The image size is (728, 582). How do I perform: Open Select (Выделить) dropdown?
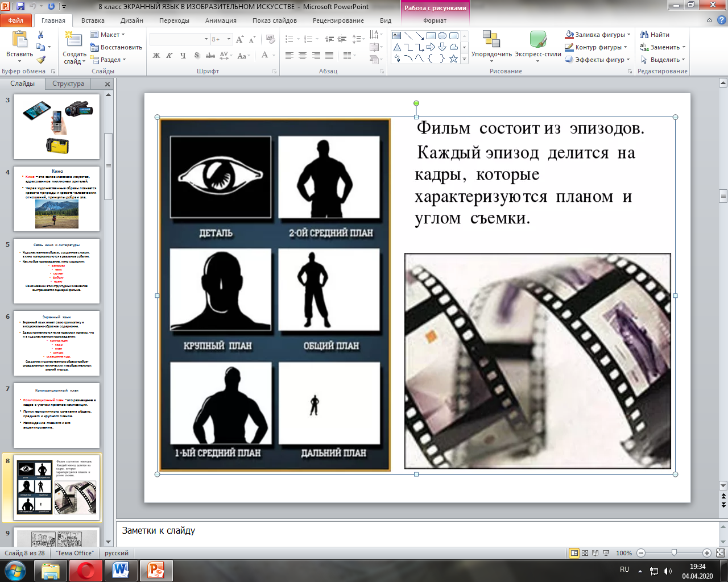[661, 60]
